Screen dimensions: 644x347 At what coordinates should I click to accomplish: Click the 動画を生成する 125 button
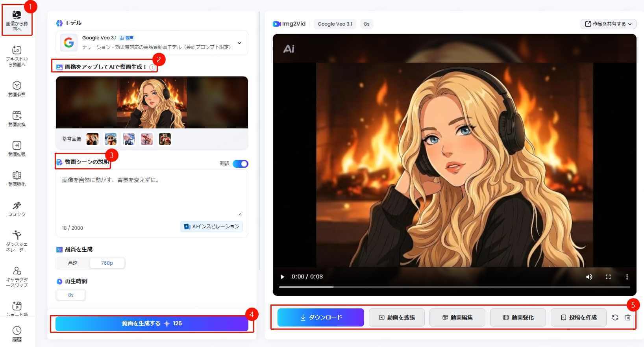tap(152, 323)
